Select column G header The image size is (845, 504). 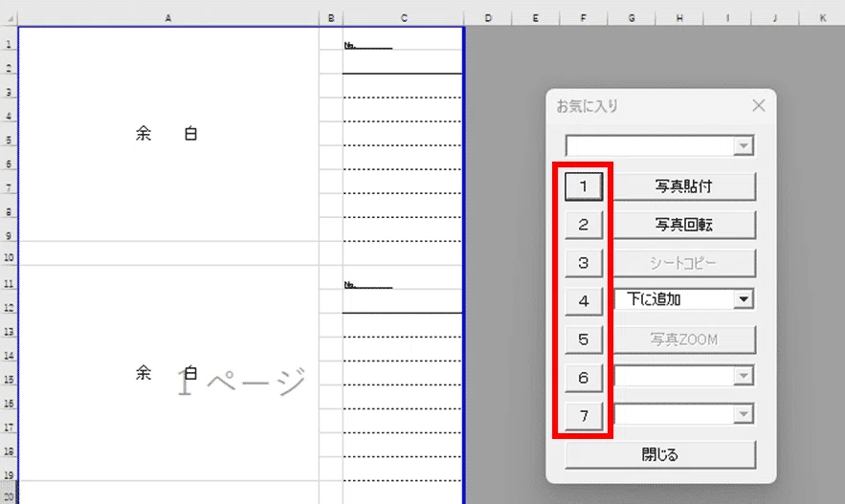click(x=632, y=18)
